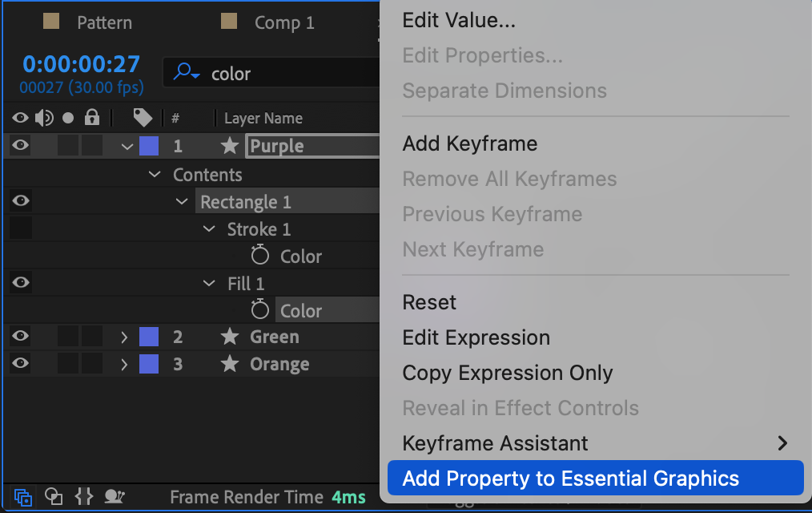This screenshot has height=513, width=812.
Task: Expand the Green layer properties
Action: (124, 337)
